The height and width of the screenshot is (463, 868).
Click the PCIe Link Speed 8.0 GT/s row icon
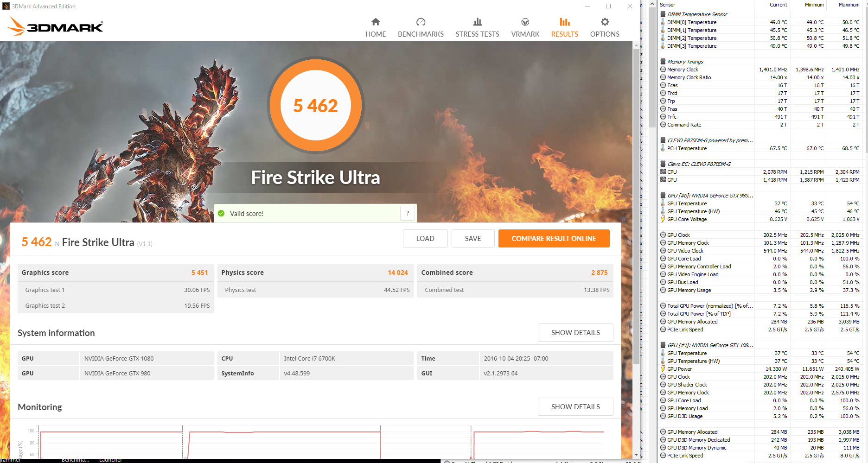[663, 456]
